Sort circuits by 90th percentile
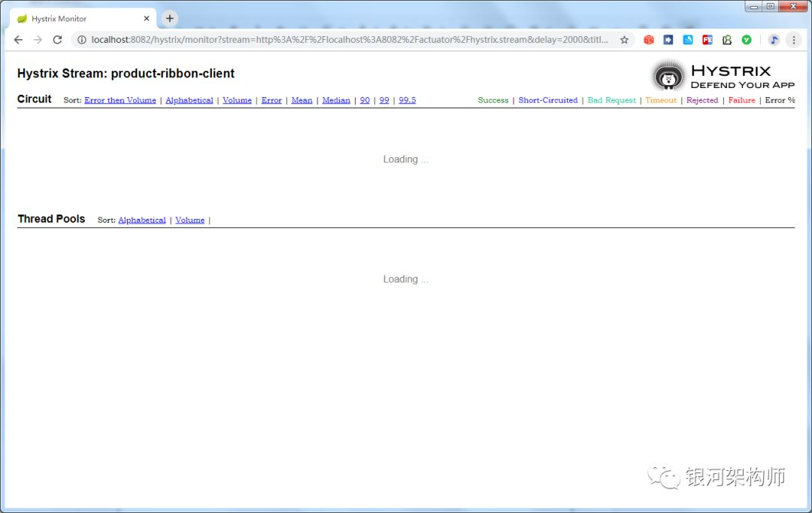The height and width of the screenshot is (513, 812). [x=365, y=101]
